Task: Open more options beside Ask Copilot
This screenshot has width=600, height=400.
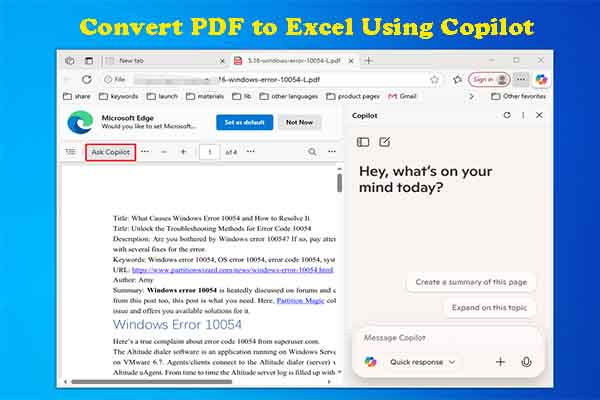Action: pos(145,152)
